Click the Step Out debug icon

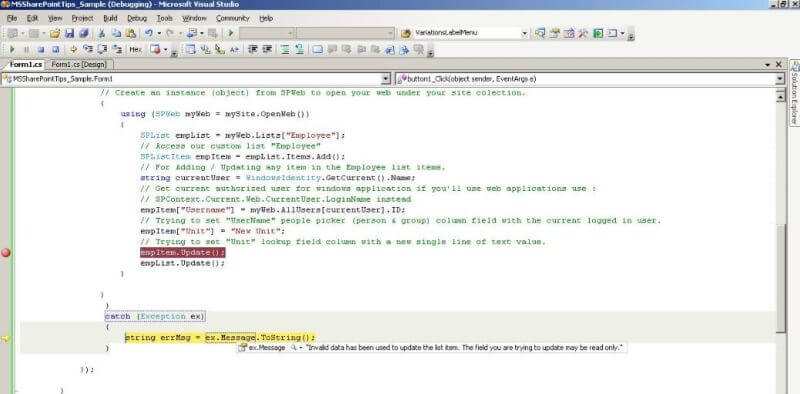pos(117,50)
